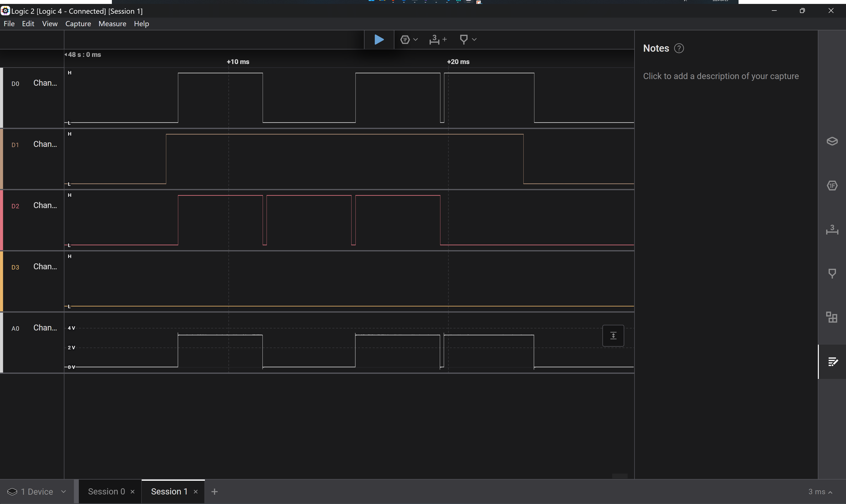Select the Notes panel icon

tap(832, 362)
